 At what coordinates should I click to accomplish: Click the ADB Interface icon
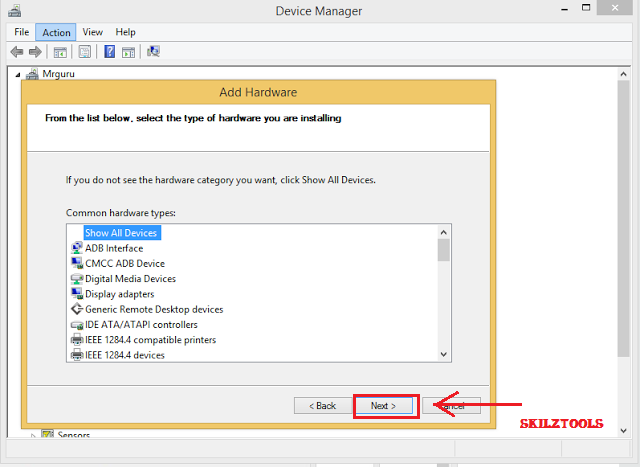[77, 248]
